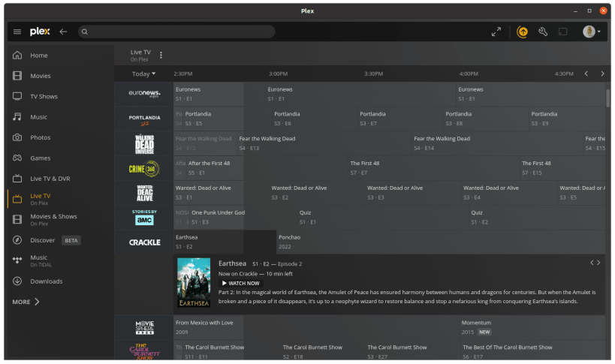Image resolution: width=615 pixels, height=364 pixels.
Task: Select Fear the Walking Dead S4 E13
Action: (324, 143)
